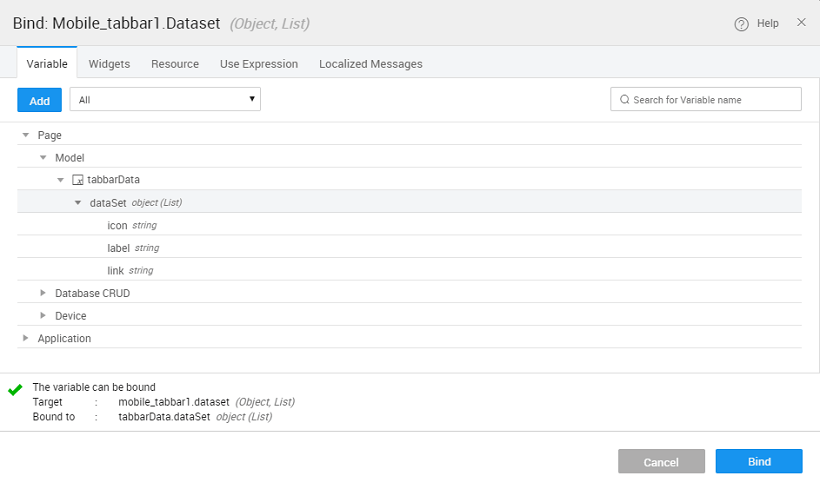Open the All filter dropdown
The height and width of the screenshot is (489, 820).
click(165, 99)
